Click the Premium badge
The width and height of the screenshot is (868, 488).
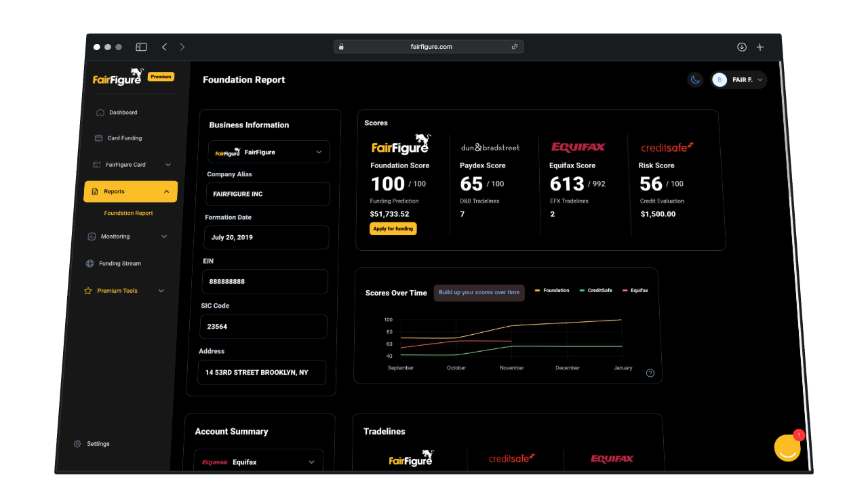tap(161, 77)
